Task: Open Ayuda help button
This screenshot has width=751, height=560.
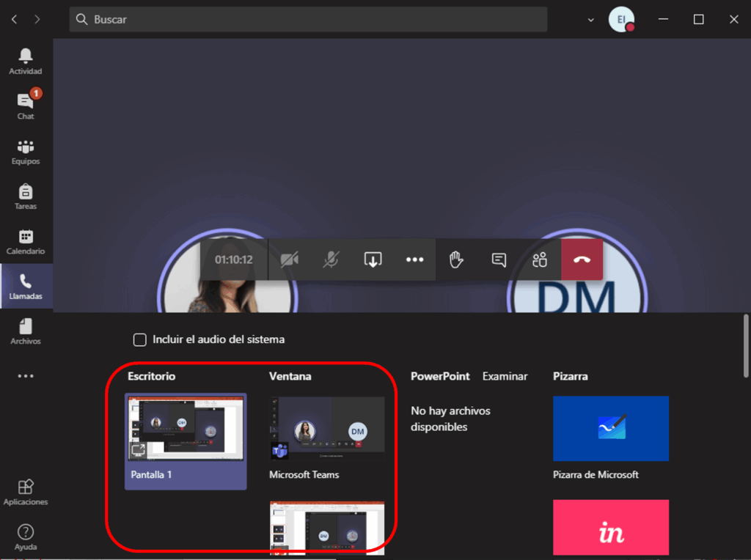Action: 26,537
